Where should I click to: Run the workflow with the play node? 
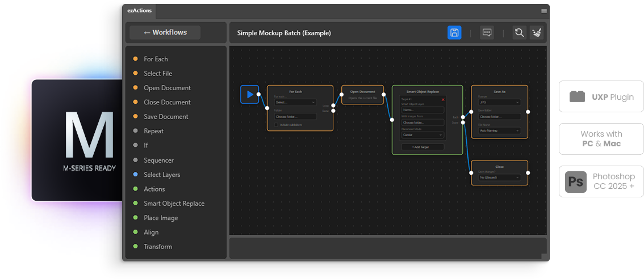pos(250,94)
